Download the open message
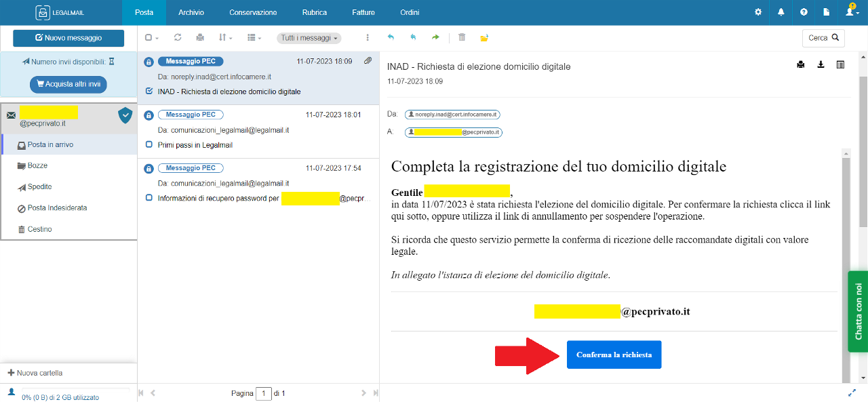This screenshot has width=868, height=402. click(821, 65)
